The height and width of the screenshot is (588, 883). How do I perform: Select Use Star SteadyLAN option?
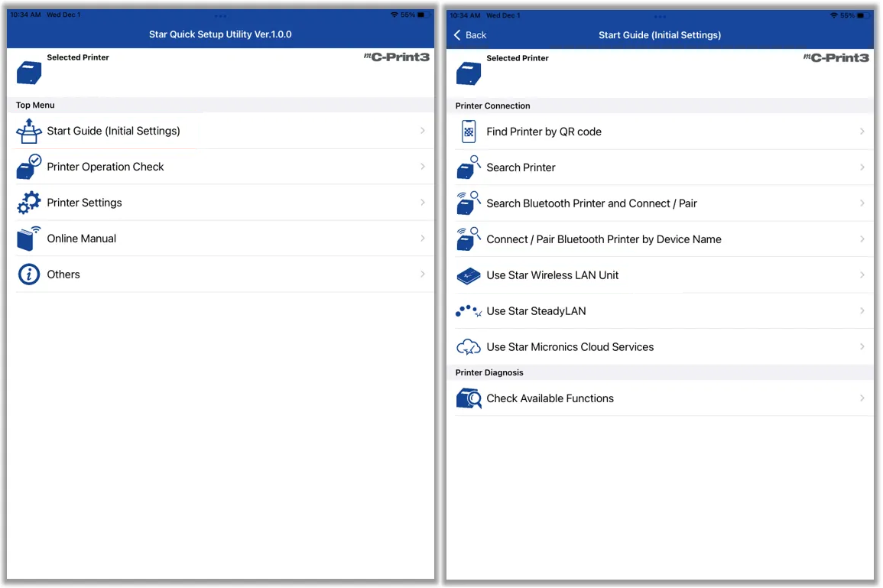pos(660,311)
